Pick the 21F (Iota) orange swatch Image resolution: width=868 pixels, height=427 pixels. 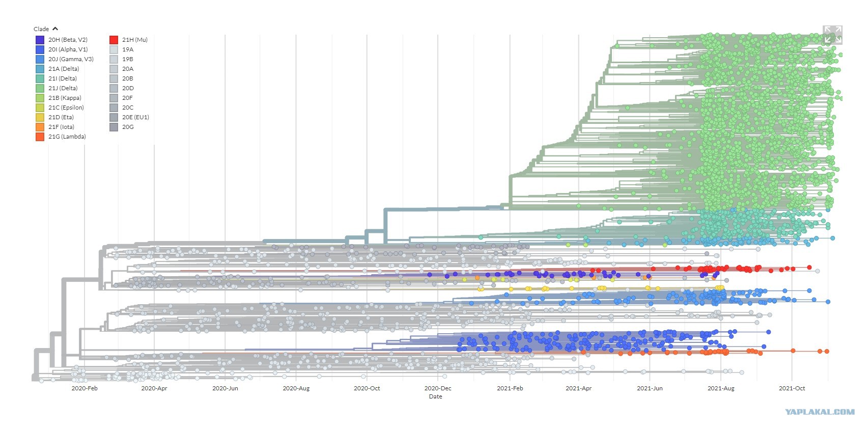pos(40,127)
